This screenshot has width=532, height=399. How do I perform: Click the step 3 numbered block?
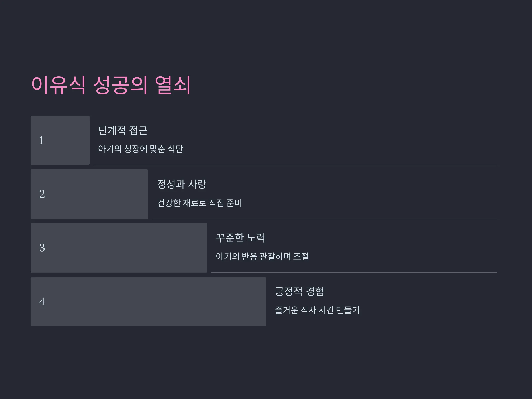point(119,248)
